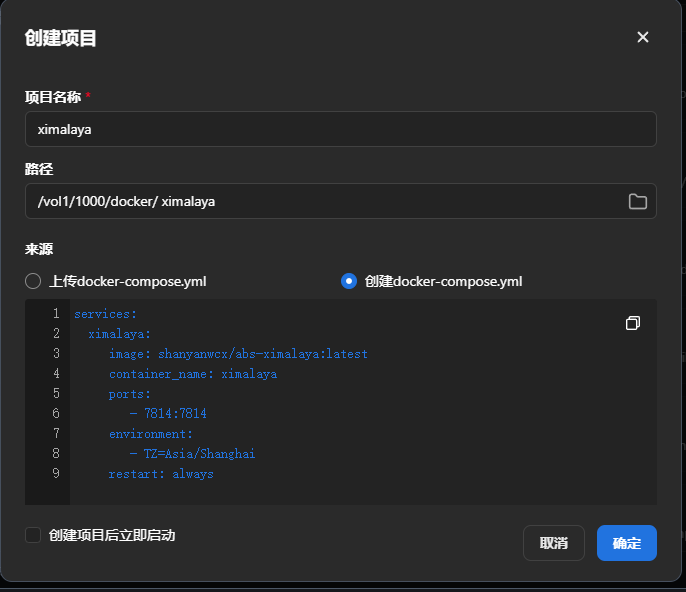Place cursor on the services: line
Viewport: 686px width, 592px height.
(x=105, y=314)
